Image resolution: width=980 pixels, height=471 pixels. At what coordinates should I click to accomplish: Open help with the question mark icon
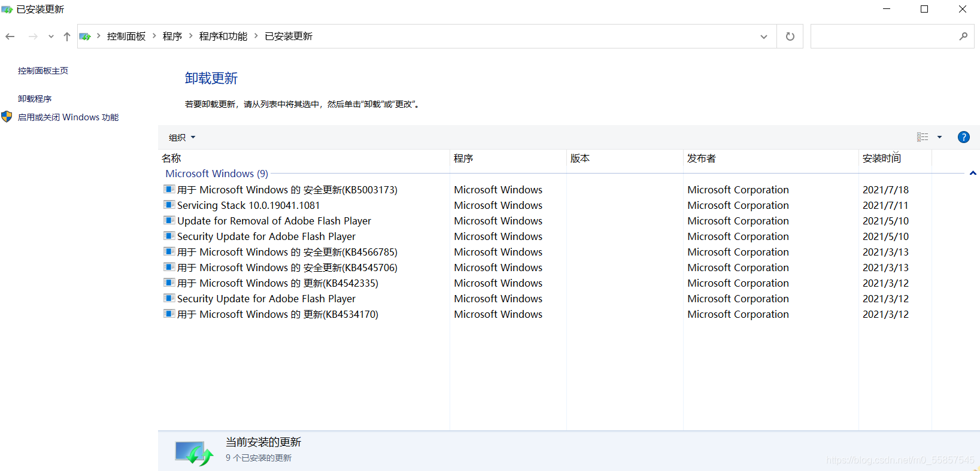click(x=964, y=137)
